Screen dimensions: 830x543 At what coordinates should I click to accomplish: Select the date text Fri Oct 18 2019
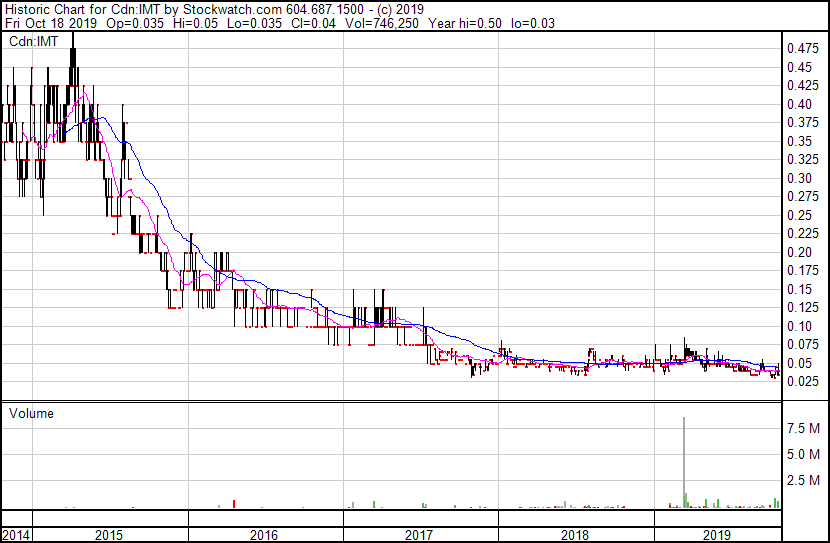(51, 23)
